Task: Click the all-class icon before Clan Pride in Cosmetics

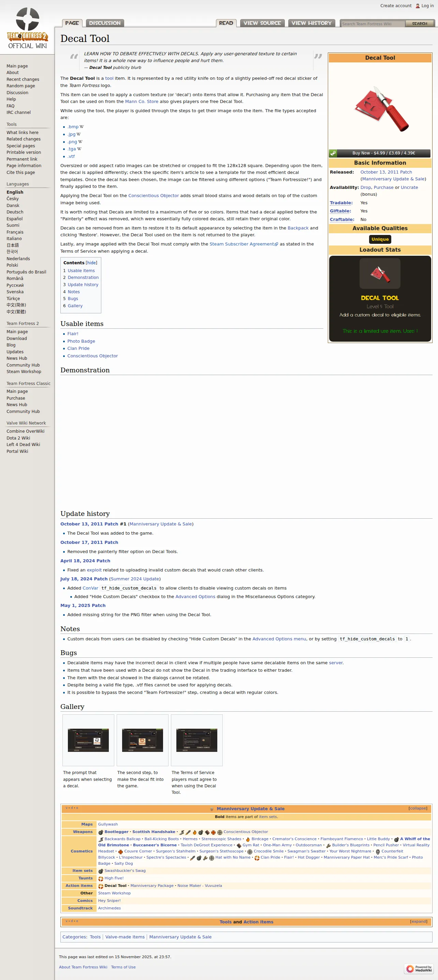Action: pyautogui.click(x=257, y=858)
